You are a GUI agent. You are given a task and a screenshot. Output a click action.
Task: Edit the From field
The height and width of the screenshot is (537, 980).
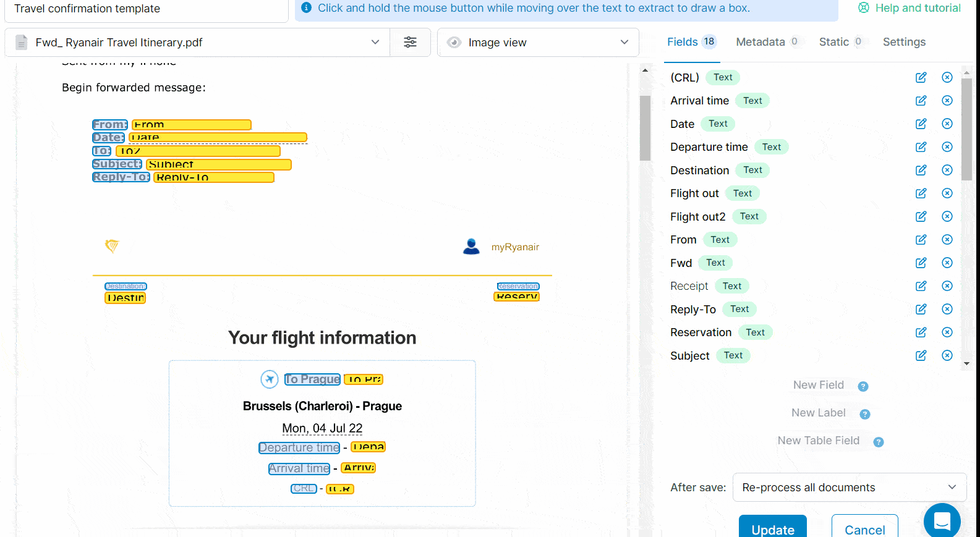point(921,240)
